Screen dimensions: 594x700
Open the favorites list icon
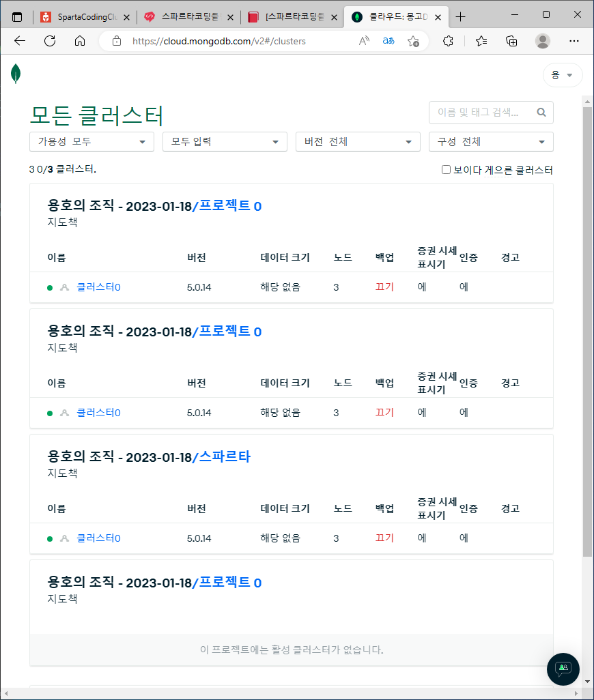481,41
